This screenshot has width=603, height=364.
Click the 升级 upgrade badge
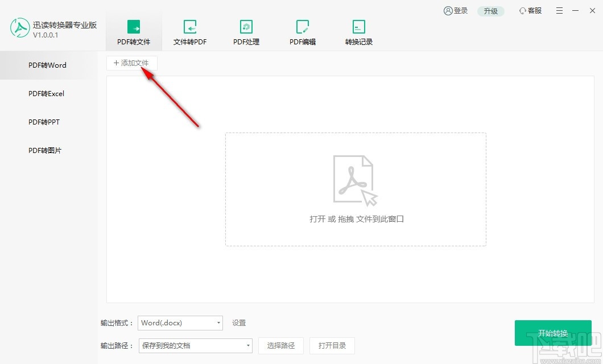point(490,10)
